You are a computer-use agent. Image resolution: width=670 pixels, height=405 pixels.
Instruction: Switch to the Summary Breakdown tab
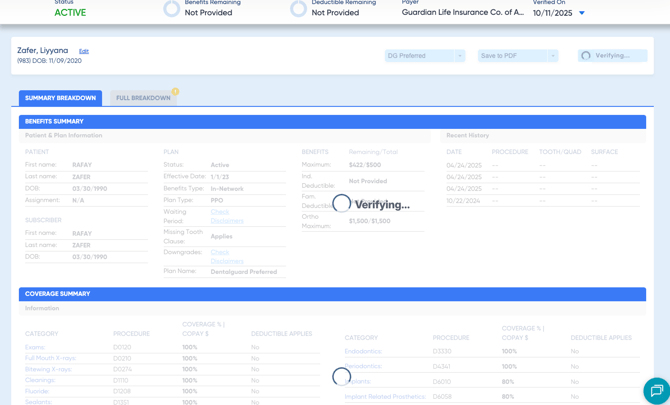60,98
